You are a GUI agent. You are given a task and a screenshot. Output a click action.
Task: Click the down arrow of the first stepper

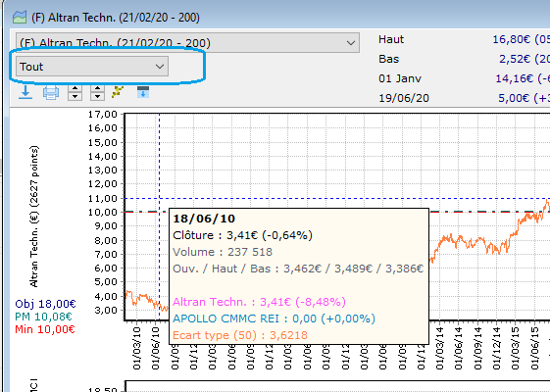pyautogui.click(x=75, y=97)
